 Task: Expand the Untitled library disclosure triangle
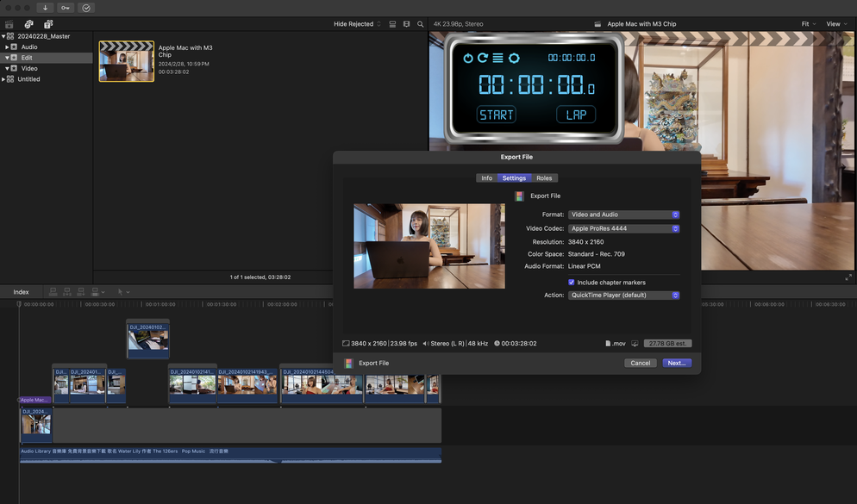(3, 79)
